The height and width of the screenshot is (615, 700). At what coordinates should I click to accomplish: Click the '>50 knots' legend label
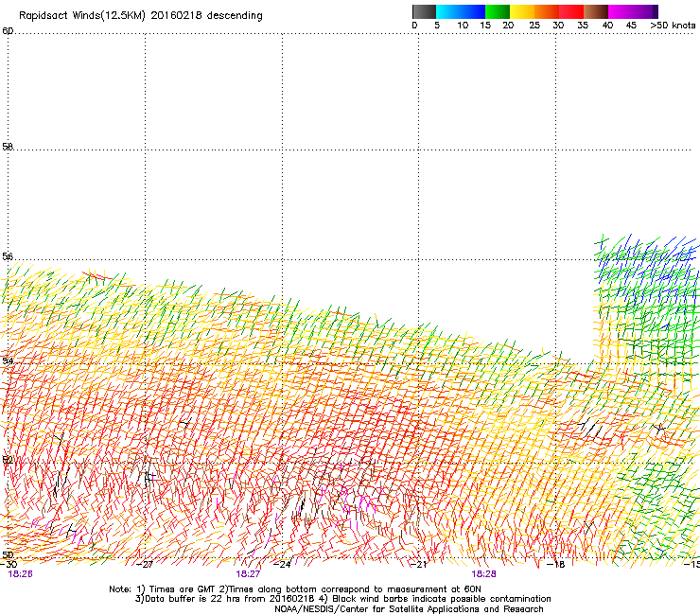pos(673,26)
